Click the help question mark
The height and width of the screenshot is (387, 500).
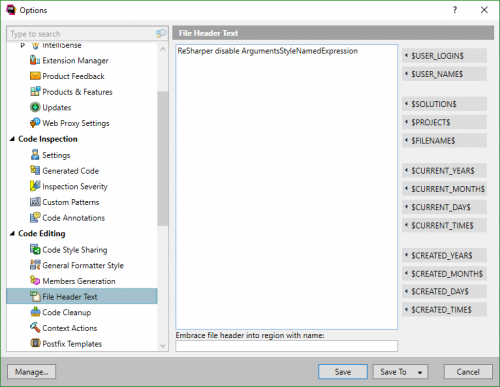tap(455, 10)
